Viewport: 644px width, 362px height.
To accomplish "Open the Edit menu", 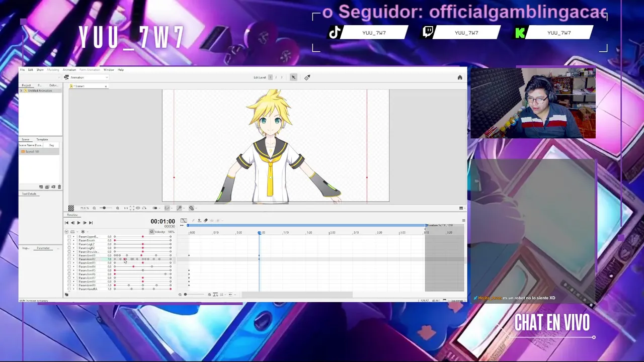I will pos(30,69).
